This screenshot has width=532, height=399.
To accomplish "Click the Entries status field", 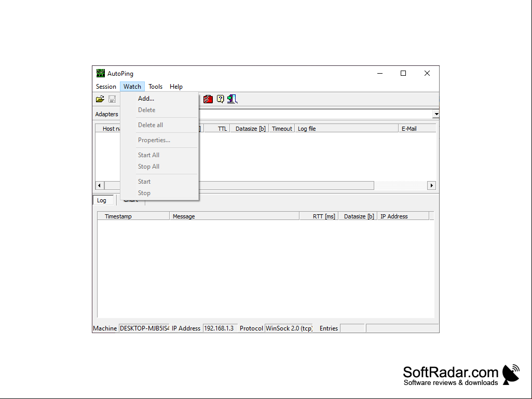I will (352, 328).
